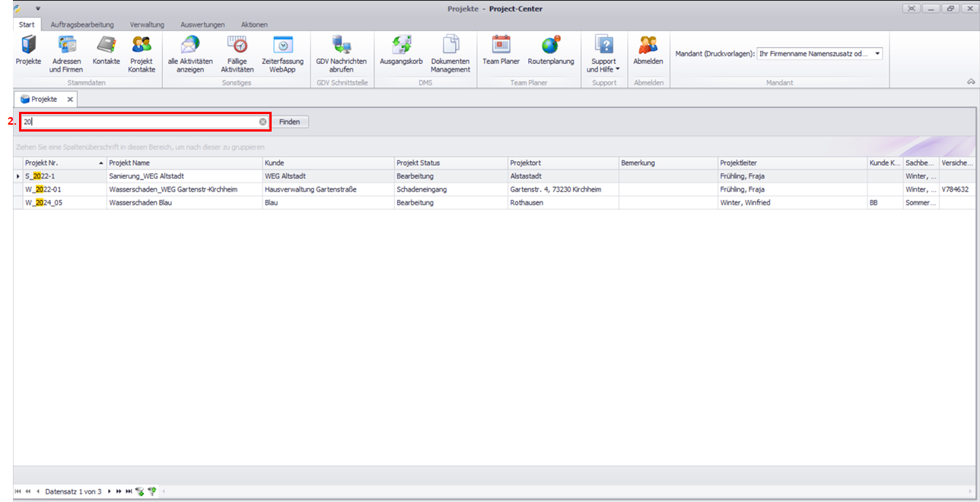
Task: Open the Auswertungen ribbon tab
Action: [202, 24]
